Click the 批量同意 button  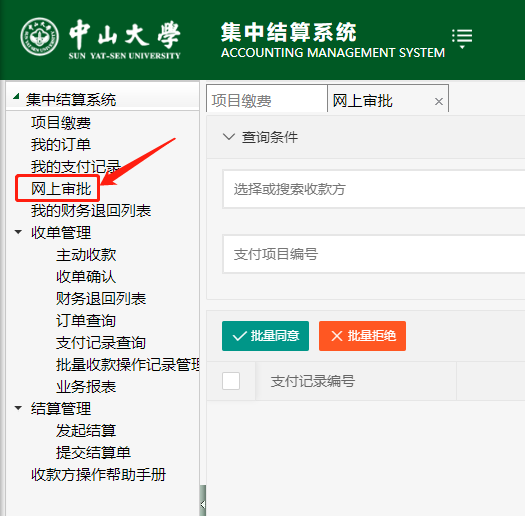(x=265, y=336)
